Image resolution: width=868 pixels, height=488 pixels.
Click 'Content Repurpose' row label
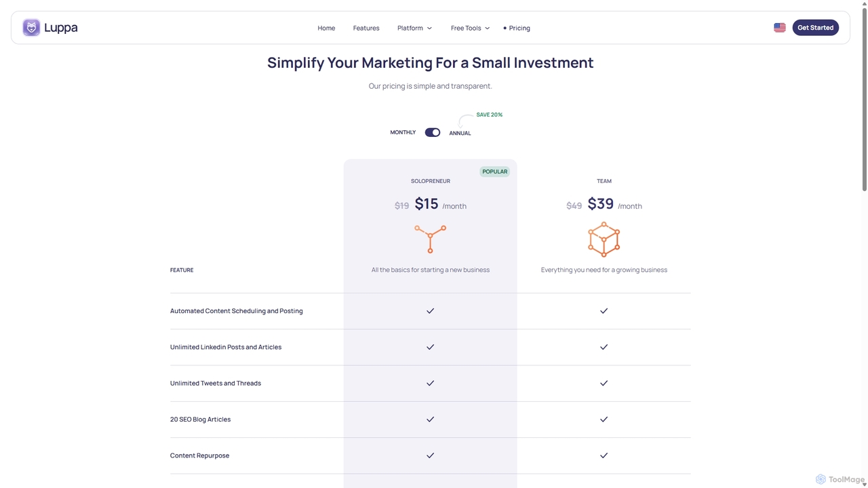[200, 455]
